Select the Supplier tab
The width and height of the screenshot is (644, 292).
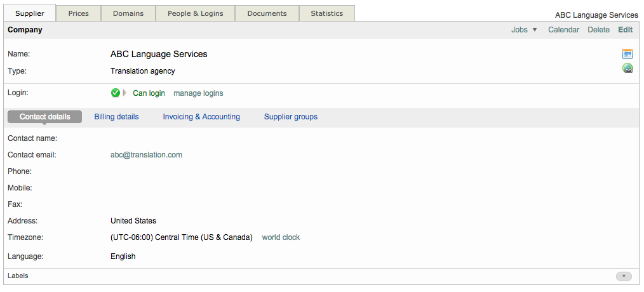click(30, 13)
